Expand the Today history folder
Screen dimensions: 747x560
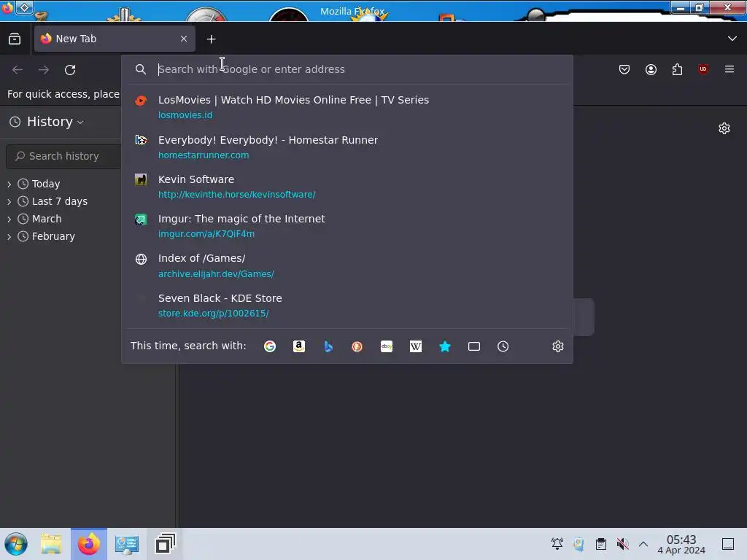tap(9, 184)
